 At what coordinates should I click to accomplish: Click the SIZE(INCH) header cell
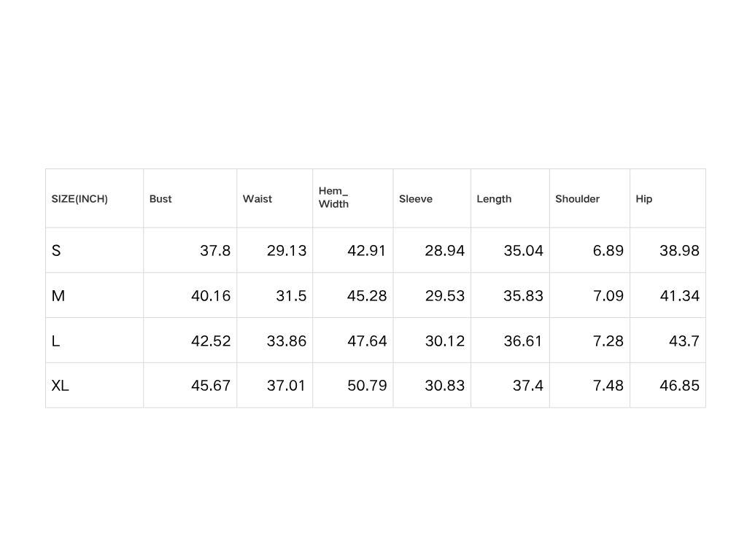80,199
